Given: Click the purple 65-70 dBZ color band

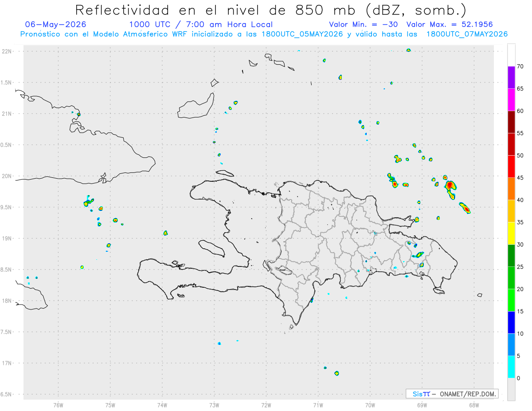Looking at the screenshot, I should pyautogui.click(x=511, y=78).
